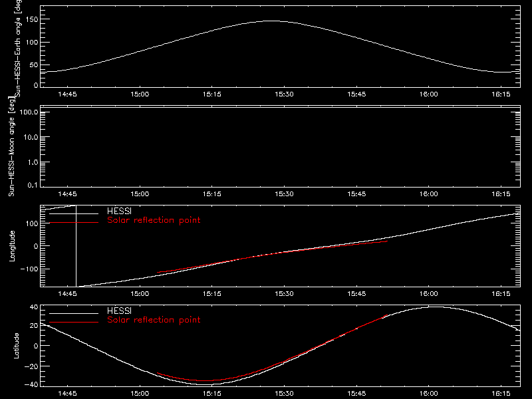Click the 10.0 tick label in Moon angle plot

coord(31,137)
